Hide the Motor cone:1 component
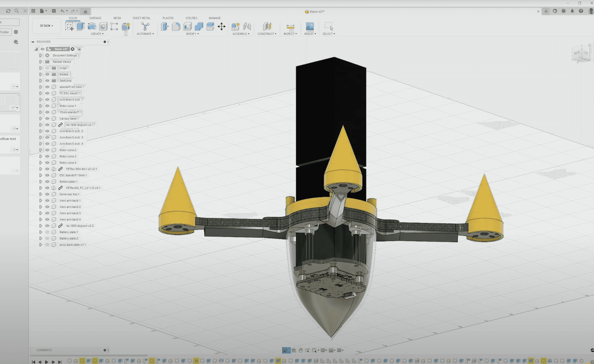Image resolution: width=594 pixels, height=364 pixels. [47, 106]
